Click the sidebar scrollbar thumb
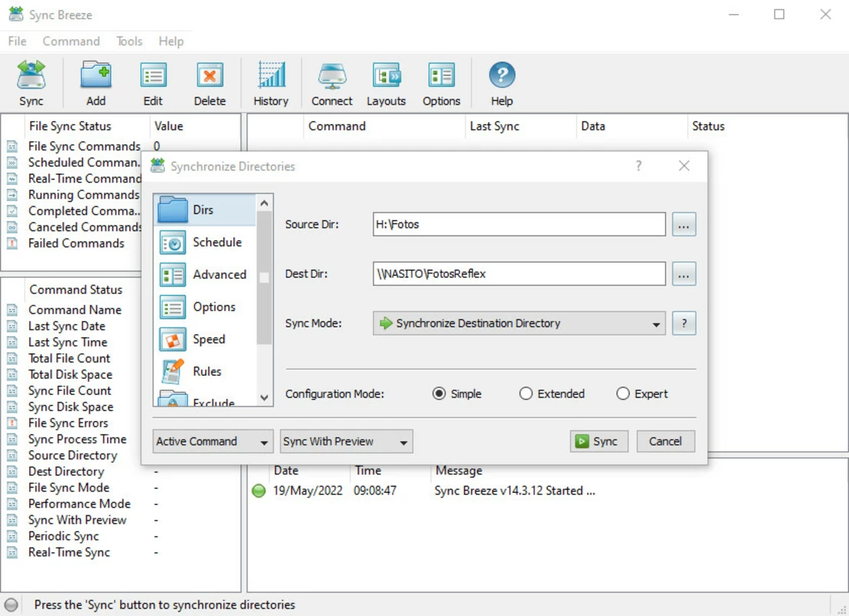Viewport: 849px width, 616px height. 264,278
